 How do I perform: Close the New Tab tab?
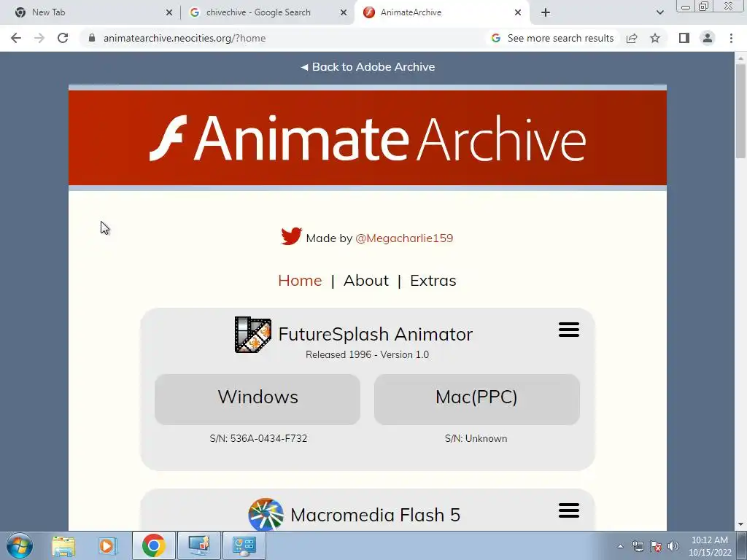point(169,12)
